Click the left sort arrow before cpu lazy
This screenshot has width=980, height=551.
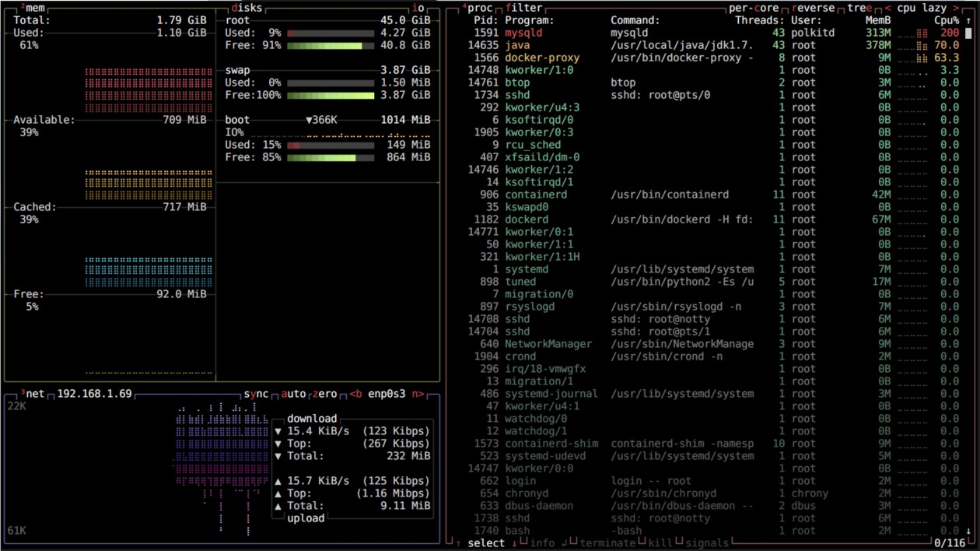coord(887,8)
